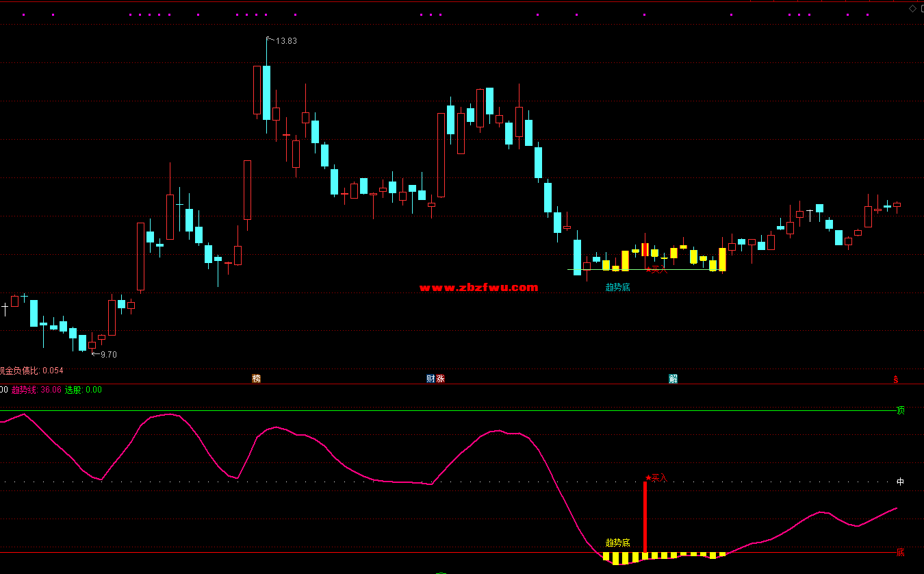Screen dimensions: 924x574
Task: Click the 财 info marker icon
Action: tap(431, 379)
